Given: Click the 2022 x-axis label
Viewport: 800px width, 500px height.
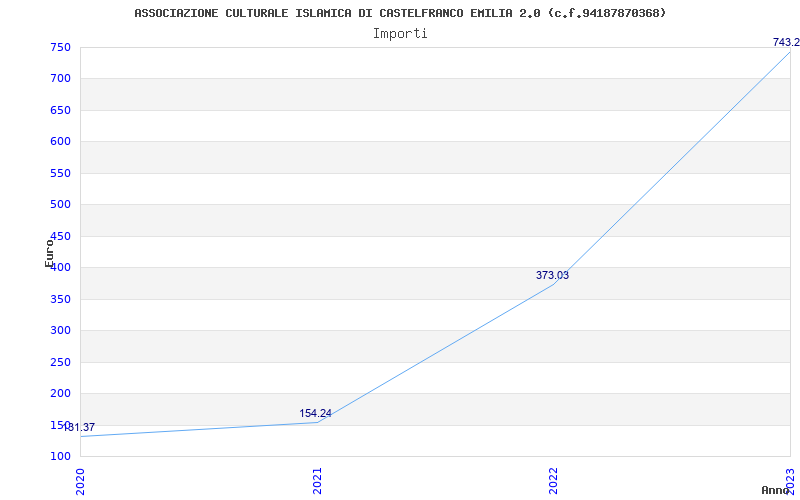Looking at the screenshot, I should click(x=554, y=479).
